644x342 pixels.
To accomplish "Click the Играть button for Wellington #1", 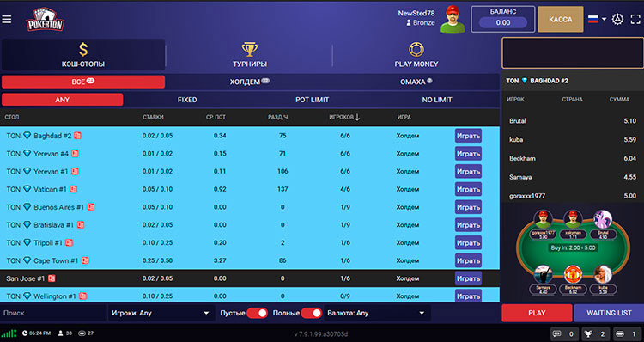I will pyautogui.click(x=468, y=296).
